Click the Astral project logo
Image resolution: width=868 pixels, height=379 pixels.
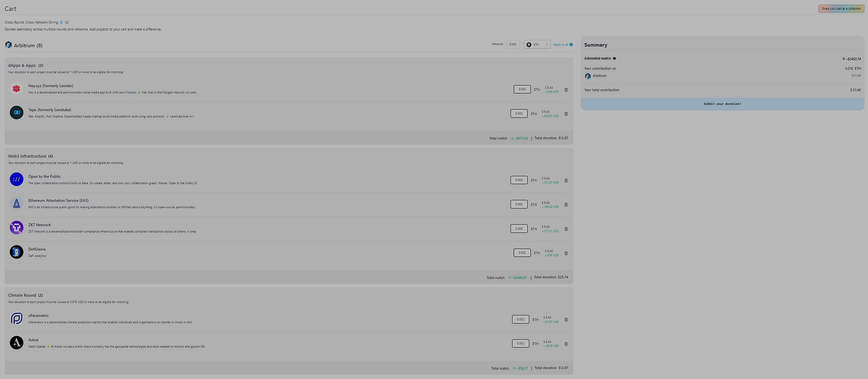pos(16,343)
